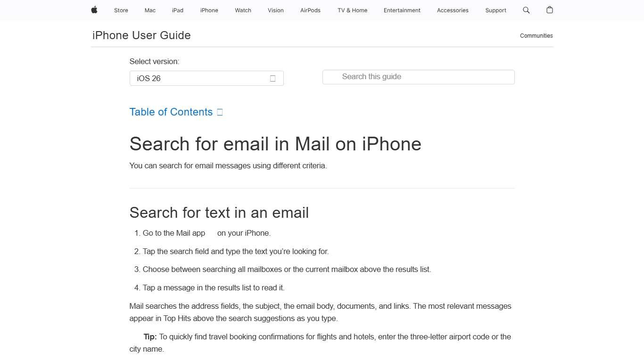This screenshot has height=362, width=644.
Task: Expand the Table of Contents
Action: point(171,112)
